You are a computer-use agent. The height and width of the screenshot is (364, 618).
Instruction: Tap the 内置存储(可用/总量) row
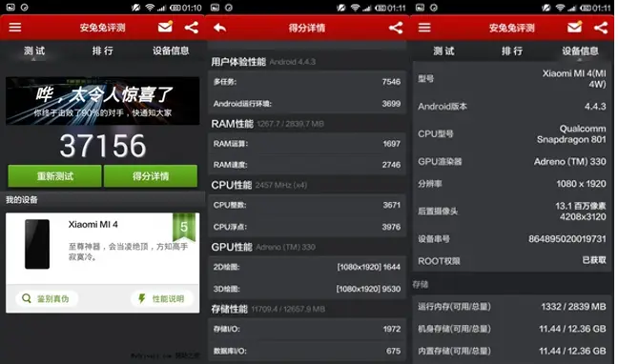tap(511, 351)
